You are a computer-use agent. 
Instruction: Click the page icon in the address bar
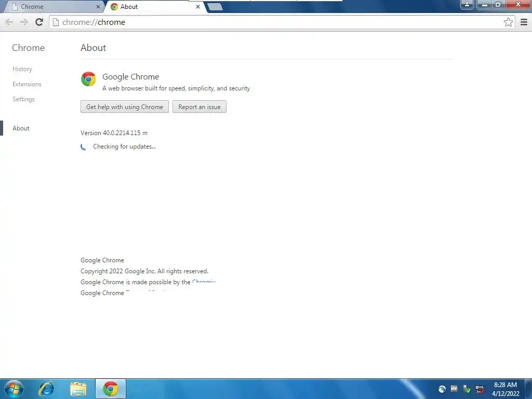coord(56,22)
